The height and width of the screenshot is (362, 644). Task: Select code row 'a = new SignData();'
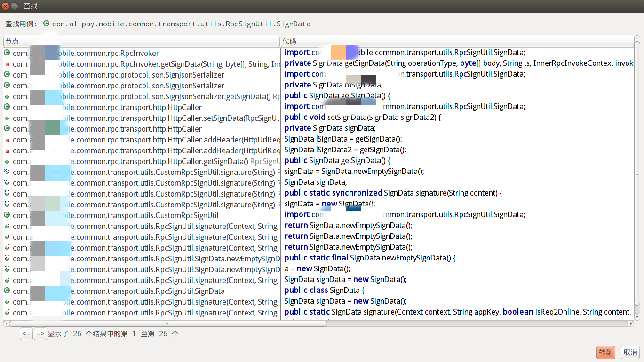click(x=457, y=268)
